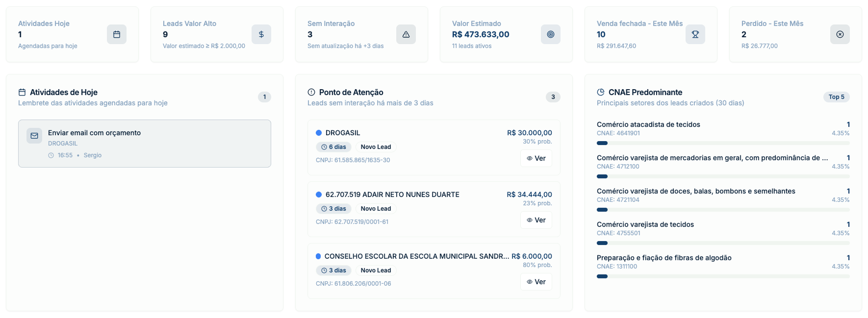
Task: Switch to the Ponto de Atenção section header
Action: [351, 92]
